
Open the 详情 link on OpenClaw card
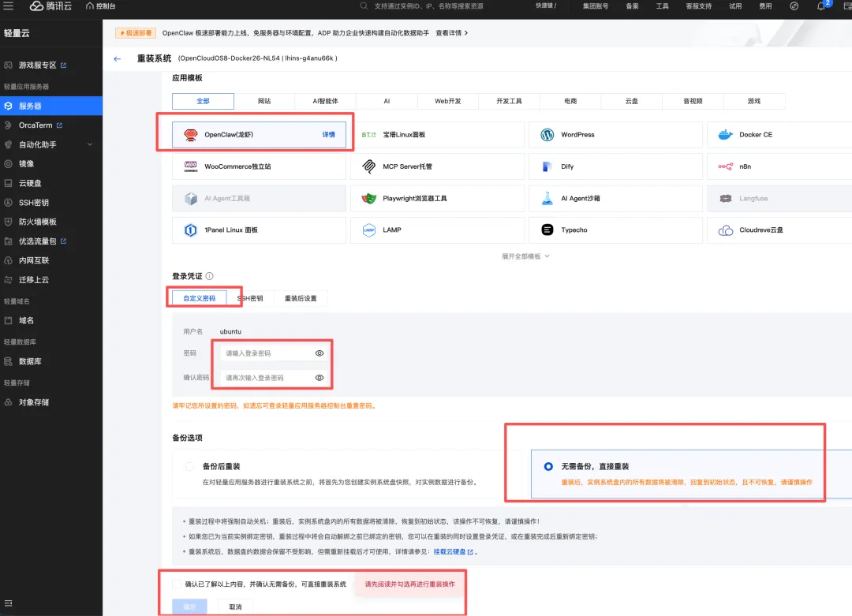pyautogui.click(x=329, y=135)
